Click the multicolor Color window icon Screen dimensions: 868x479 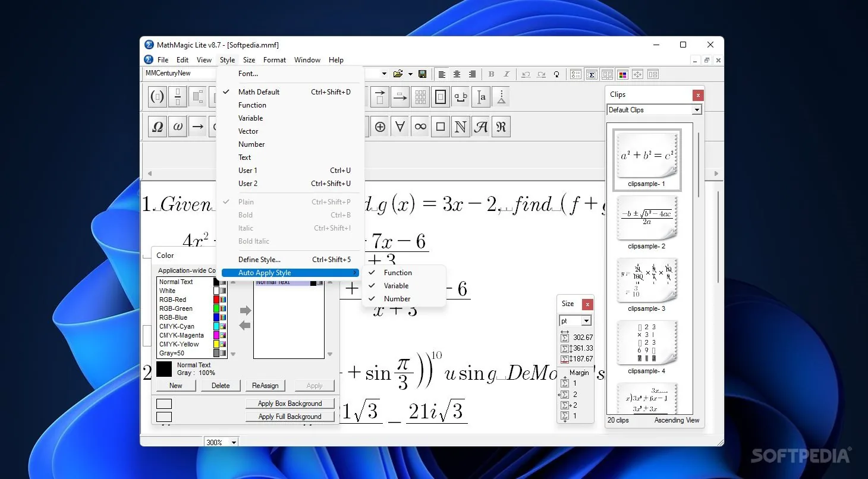tap(622, 74)
